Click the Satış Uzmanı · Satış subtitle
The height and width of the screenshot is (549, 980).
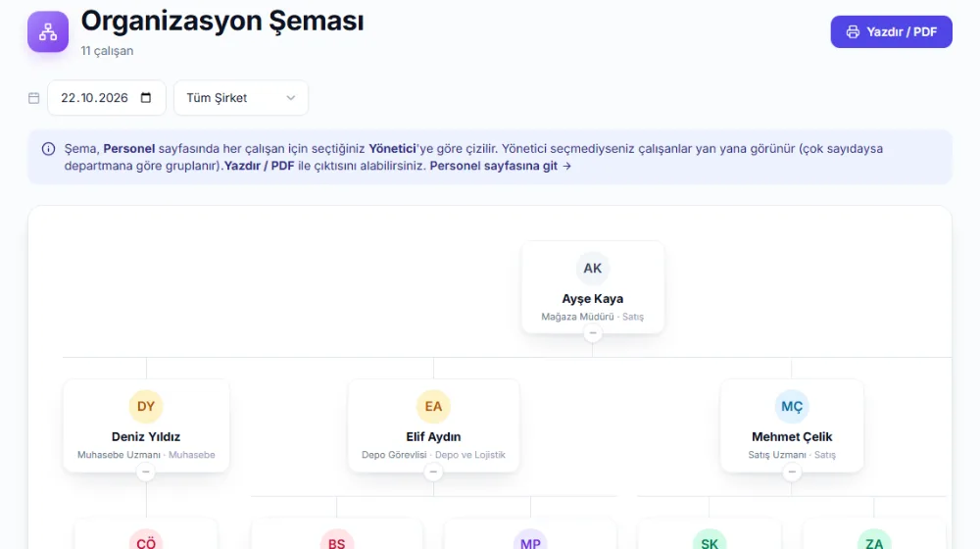[x=792, y=455]
